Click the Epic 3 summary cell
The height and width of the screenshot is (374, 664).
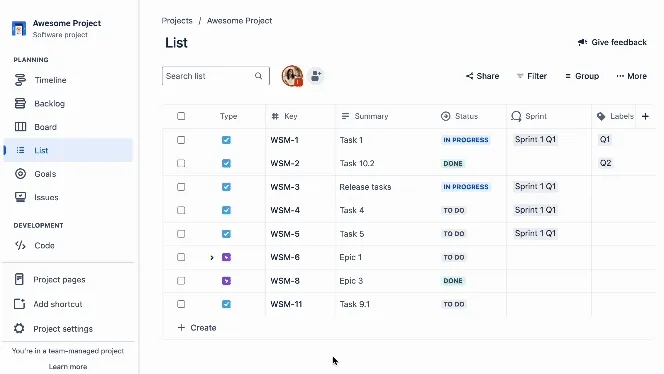(x=351, y=281)
